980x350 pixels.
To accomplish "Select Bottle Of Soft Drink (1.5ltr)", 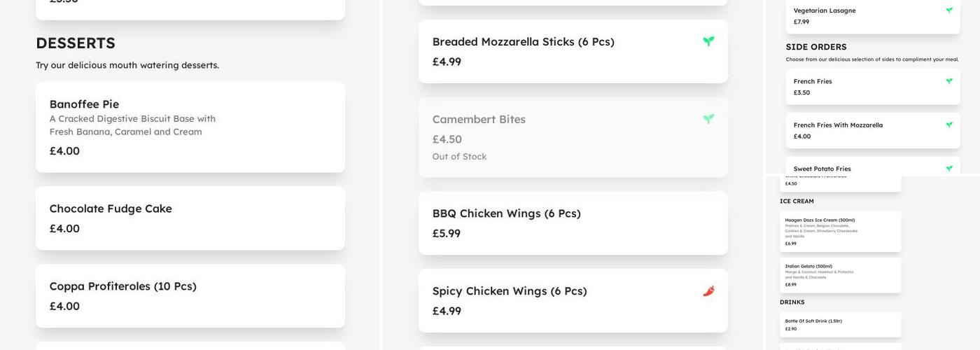I will pos(840,325).
